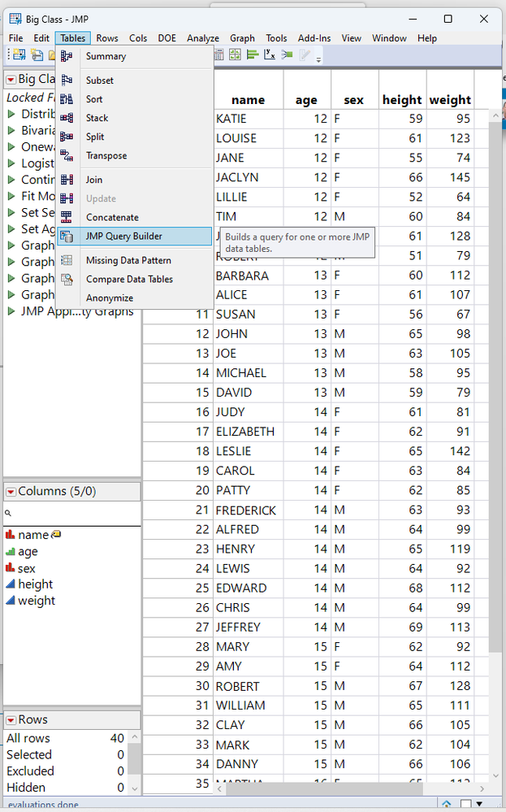Open the Cols menu
506x812 pixels.
click(138, 38)
